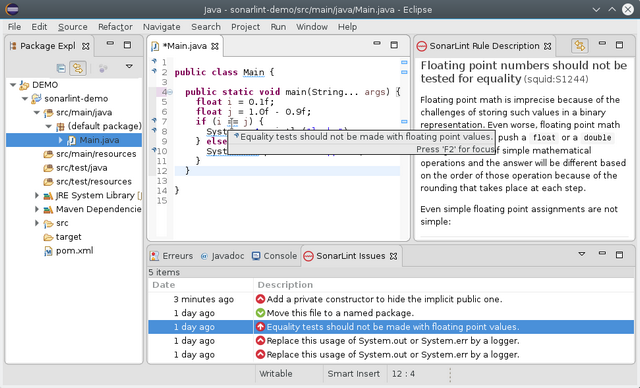Screen dimensions: 640x388
Task: Expand Maven Dependencies tree node
Action: click(37, 209)
